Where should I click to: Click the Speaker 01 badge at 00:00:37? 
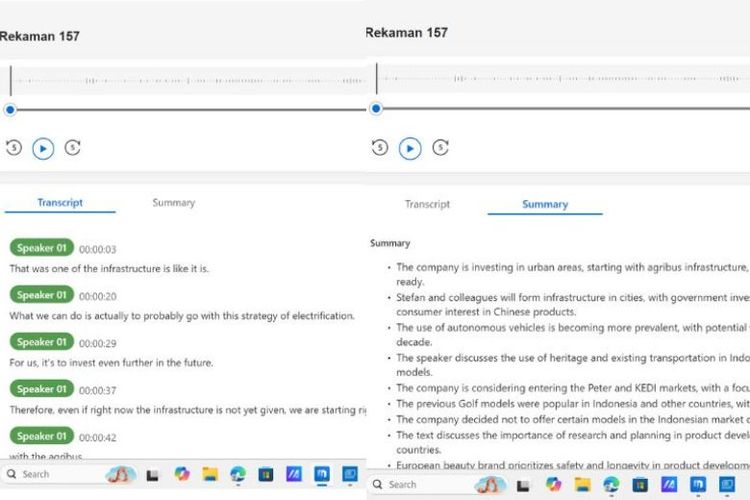tap(42, 389)
